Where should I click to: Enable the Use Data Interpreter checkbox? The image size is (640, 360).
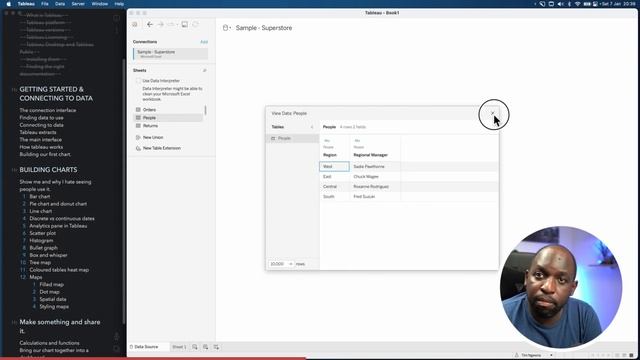click(x=138, y=81)
